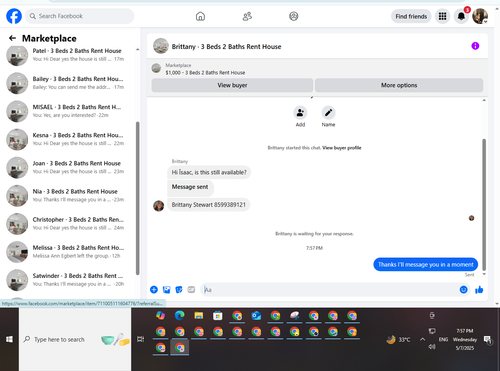The height and width of the screenshot is (371, 500).
Task: Click the Add people icon
Action: [x=300, y=113]
